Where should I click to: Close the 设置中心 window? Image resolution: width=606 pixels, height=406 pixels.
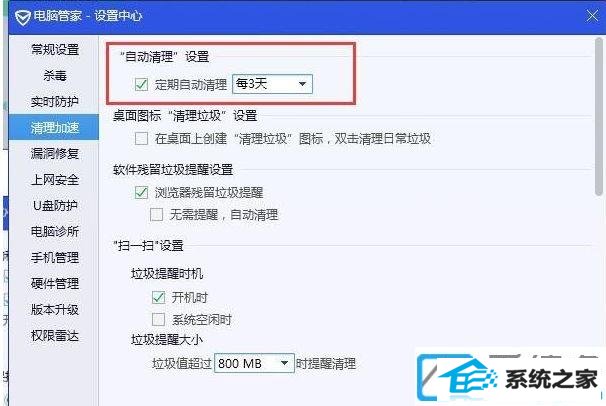tap(592, 16)
